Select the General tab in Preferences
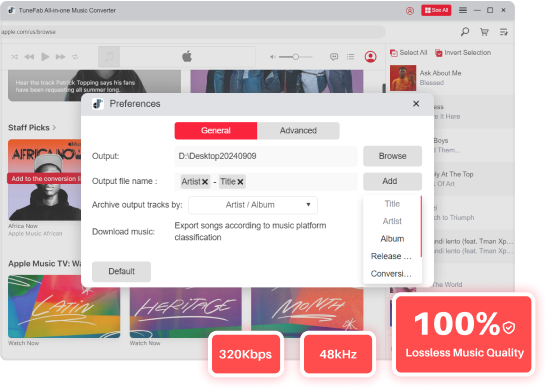Image resolution: width=549 pixels, height=391 pixels. pyautogui.click(x=216, y=131)
